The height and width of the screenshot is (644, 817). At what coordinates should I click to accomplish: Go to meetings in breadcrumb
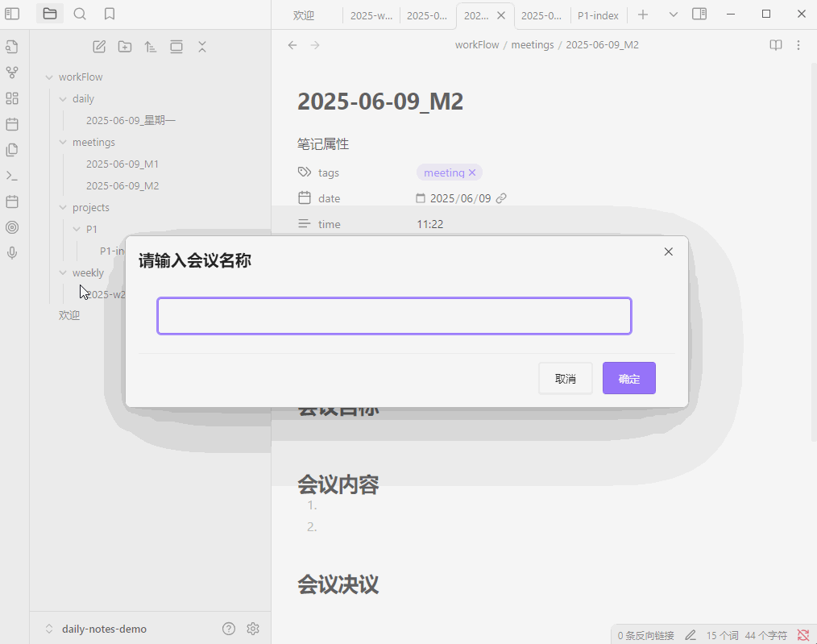[x=533, y=45]
